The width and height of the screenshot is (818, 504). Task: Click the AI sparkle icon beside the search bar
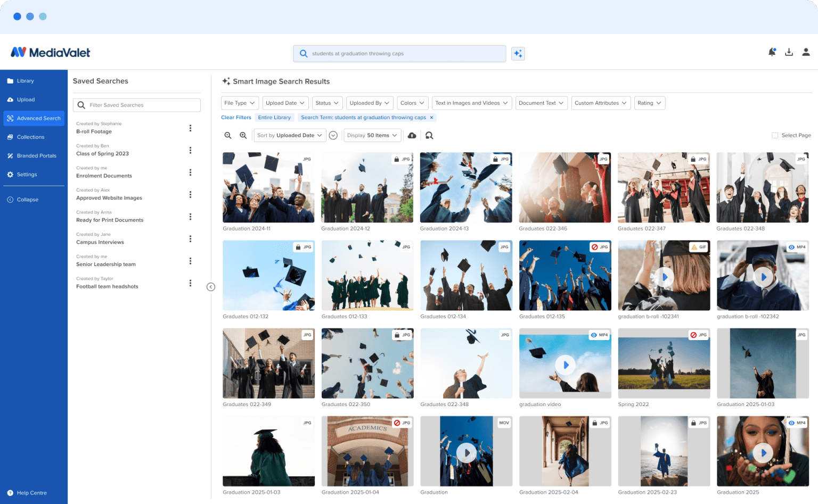click(518, 53)
